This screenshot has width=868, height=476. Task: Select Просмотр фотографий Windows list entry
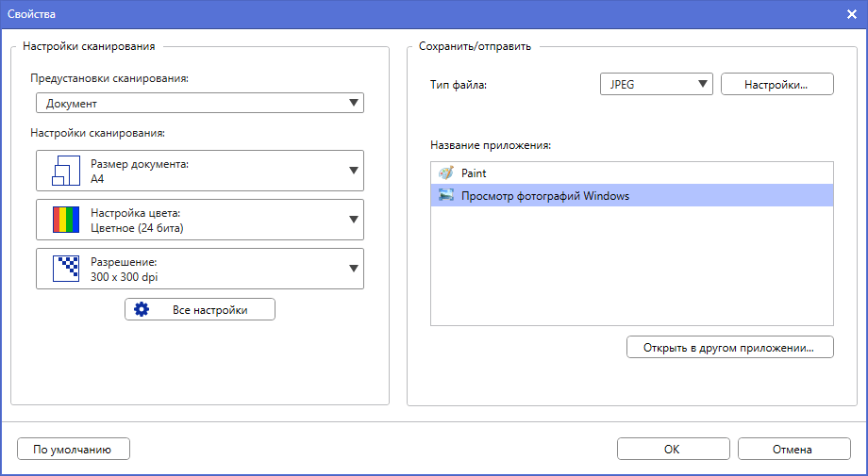[x=545, y=196]
